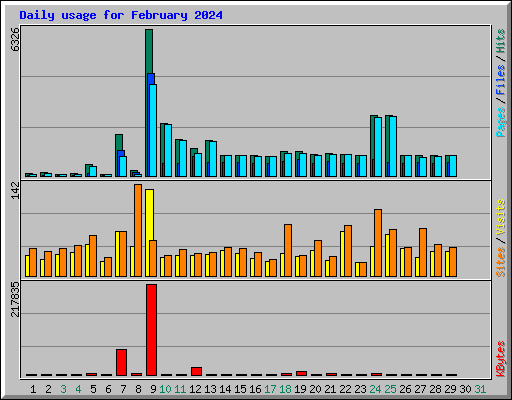Click the day 29 axis label
This screenshot has width=512, height=400.
450,389
